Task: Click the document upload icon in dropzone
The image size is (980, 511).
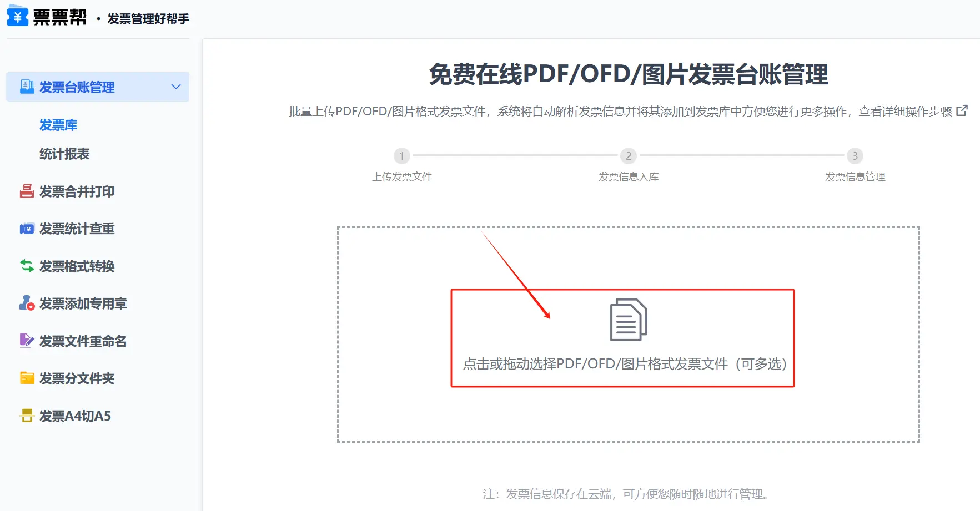Action: tap(628, 320)
